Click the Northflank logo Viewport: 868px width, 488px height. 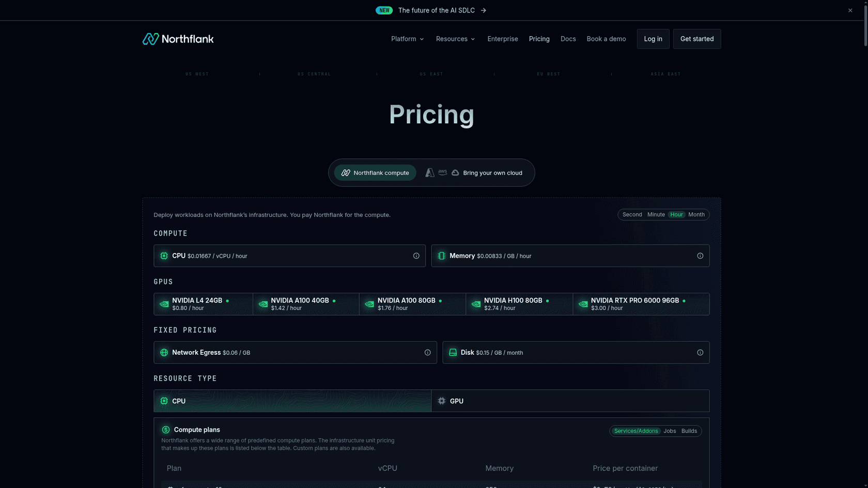(x=178, y=39)
